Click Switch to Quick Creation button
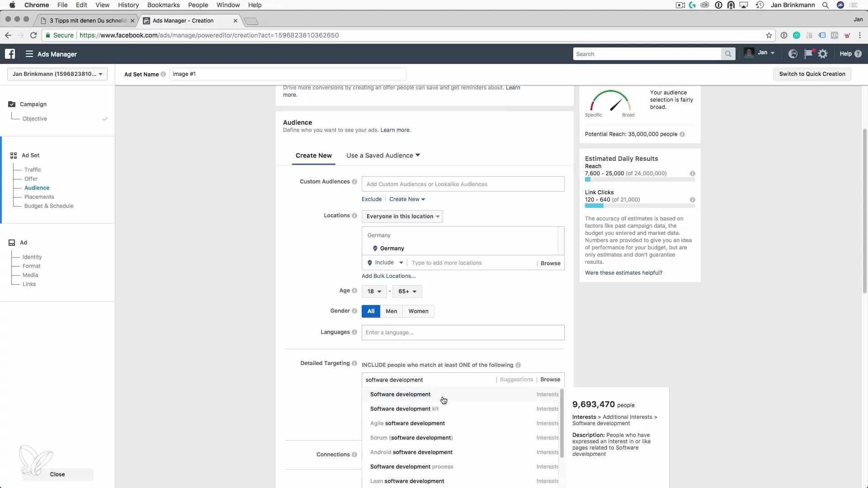The width and height of the screenshot is (868, 488). click(x=812, y=74)
